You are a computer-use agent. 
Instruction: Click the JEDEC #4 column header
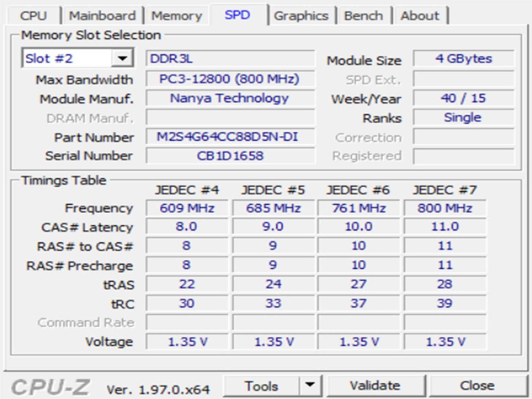coord(187,190)
